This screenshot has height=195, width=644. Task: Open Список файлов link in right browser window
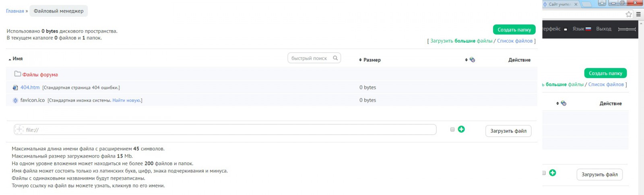click(x=606, y=84)
